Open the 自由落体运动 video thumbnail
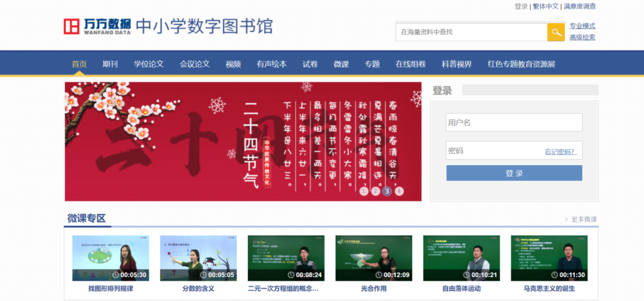Screen dimensions: 644x301 [x=462, y=258]
